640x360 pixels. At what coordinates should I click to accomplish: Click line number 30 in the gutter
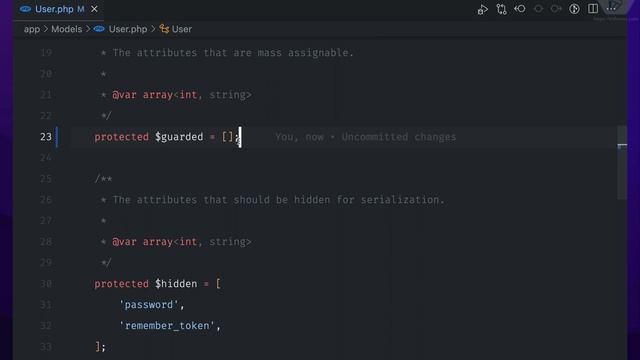point(46,284)
